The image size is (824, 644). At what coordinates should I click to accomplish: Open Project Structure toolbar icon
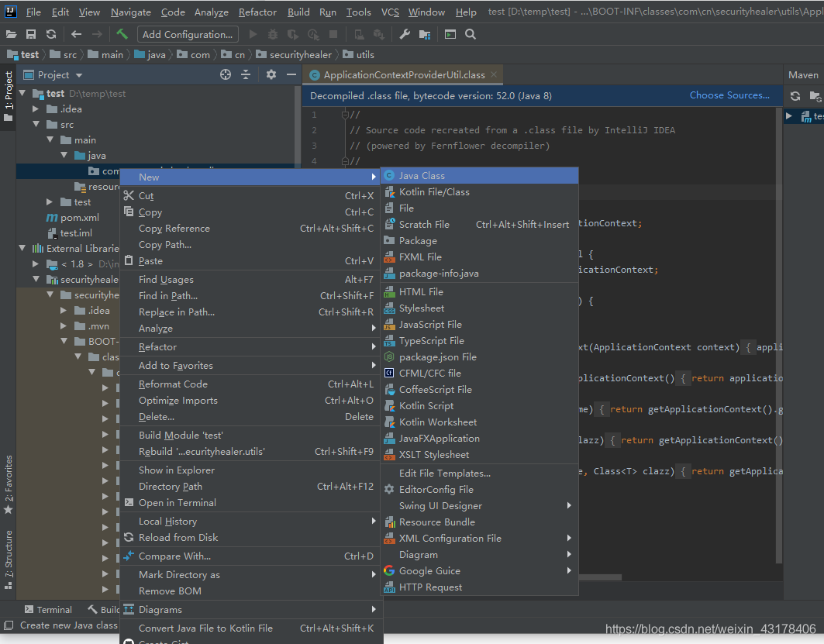425,34
